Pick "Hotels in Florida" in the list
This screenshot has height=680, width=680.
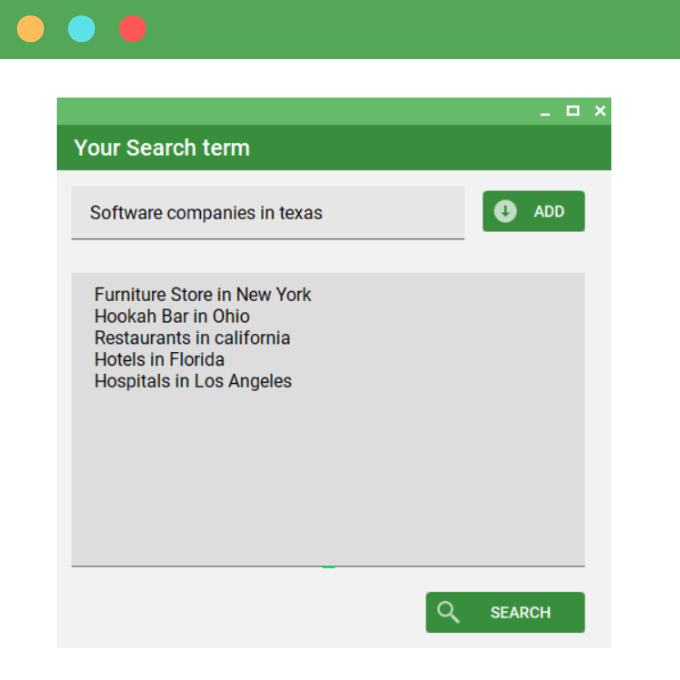click(x=159, y=359)
